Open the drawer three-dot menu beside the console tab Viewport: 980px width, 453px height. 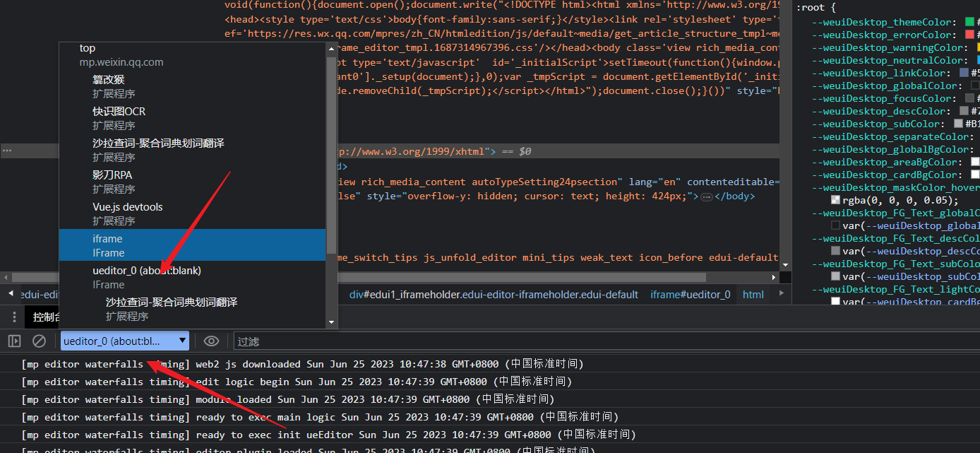click(14, 317)
